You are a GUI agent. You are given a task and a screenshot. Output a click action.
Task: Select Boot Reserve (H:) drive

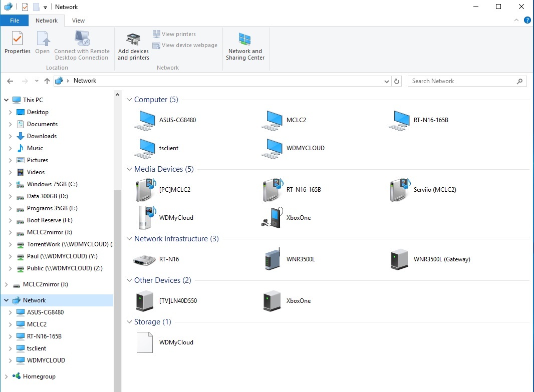click(x=50, y=220)
